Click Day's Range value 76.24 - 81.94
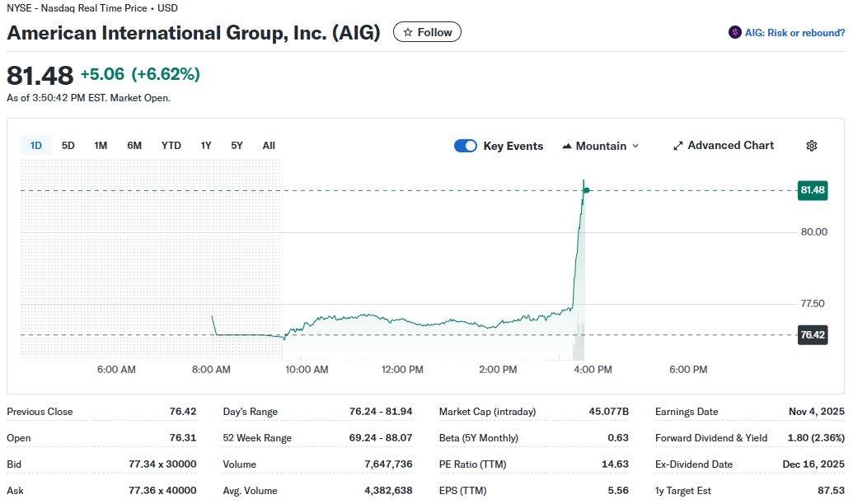Image resolution: width=853 pixels, height=504 pixels. point(381,412)
